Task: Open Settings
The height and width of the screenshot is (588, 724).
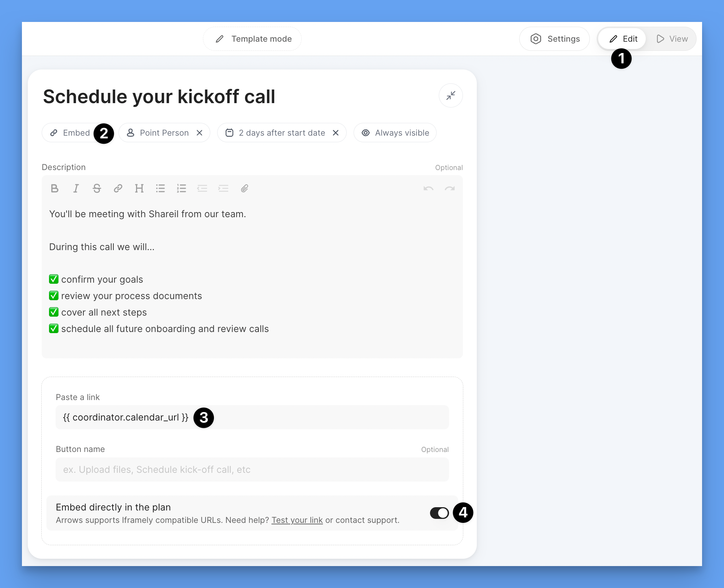Action: tap(555, 39)
